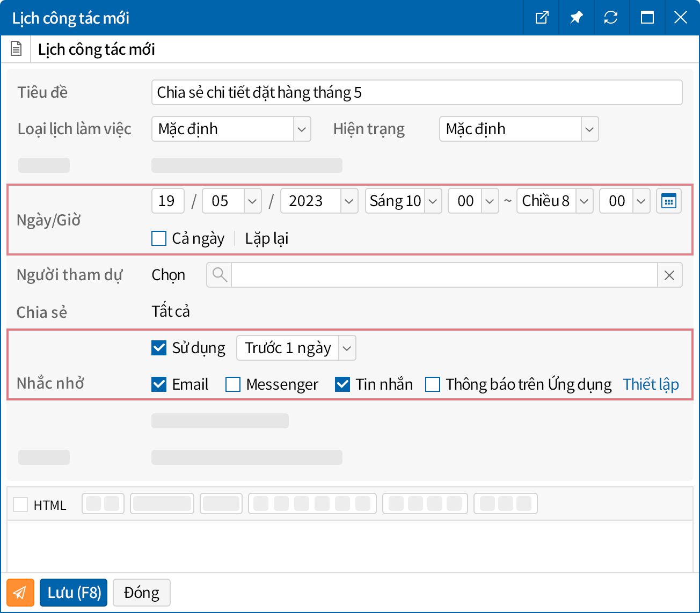Tick the Messenger reminder checkbox
This screenshot has height=613, width=700.
coord(233,384)
